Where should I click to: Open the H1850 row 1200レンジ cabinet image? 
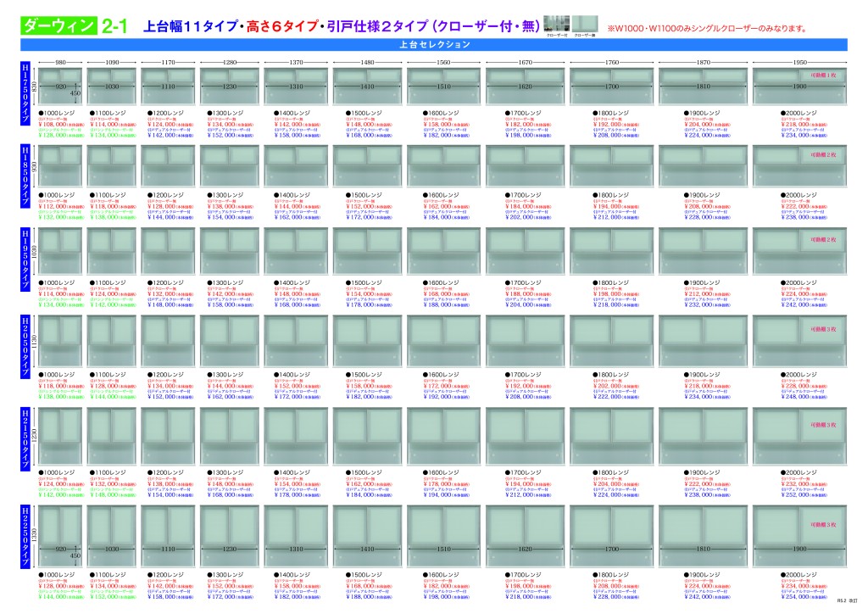click(168, 166)
